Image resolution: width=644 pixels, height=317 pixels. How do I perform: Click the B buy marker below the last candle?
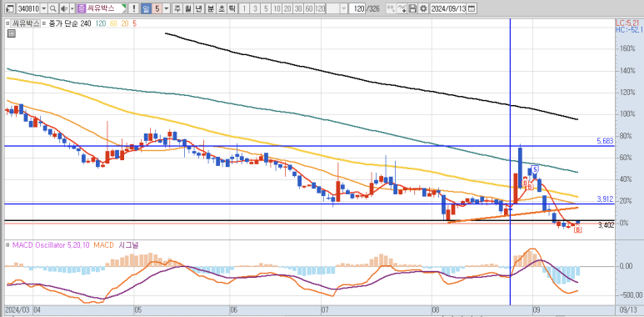pos(578,230)
